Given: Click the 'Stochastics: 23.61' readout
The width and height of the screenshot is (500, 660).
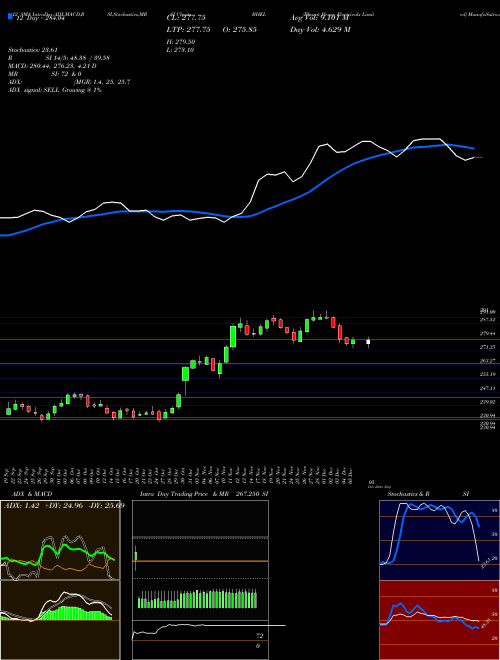Looking at the screenshot, I should point(32,50).
